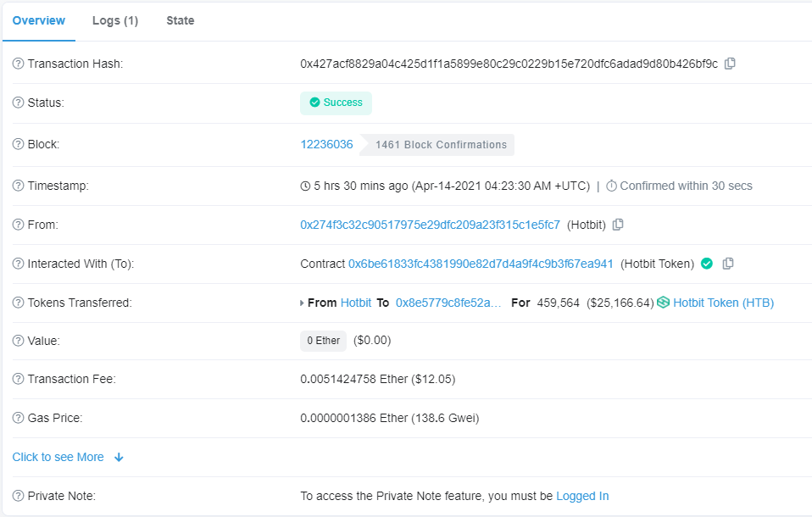Click the help icon beside Transaction Hash
This screenshot has width=812, height=517.
18,64
